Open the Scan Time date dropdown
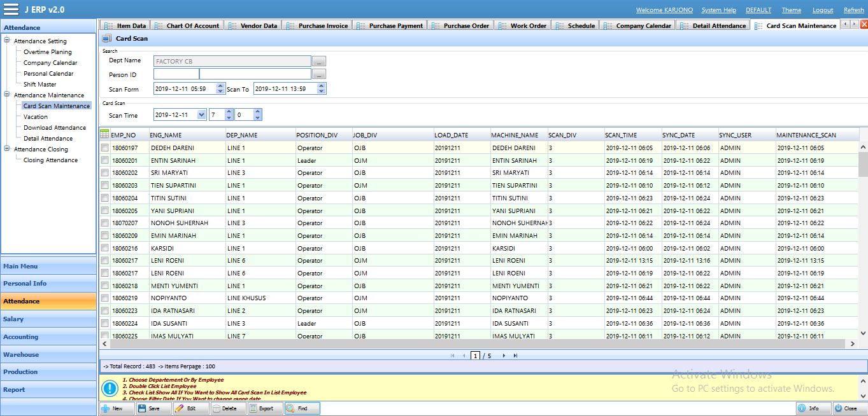 click(x=202, y=115)
